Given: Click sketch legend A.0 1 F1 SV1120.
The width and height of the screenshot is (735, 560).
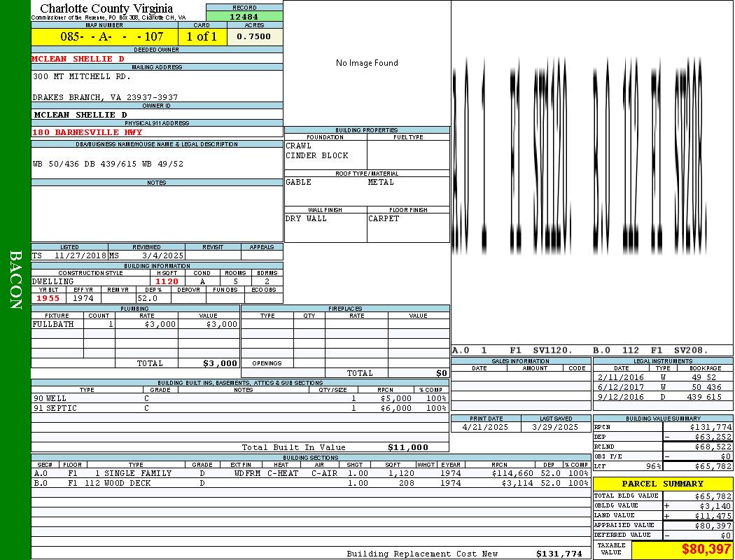Looking at the screenshot, I should coord(512,350).
